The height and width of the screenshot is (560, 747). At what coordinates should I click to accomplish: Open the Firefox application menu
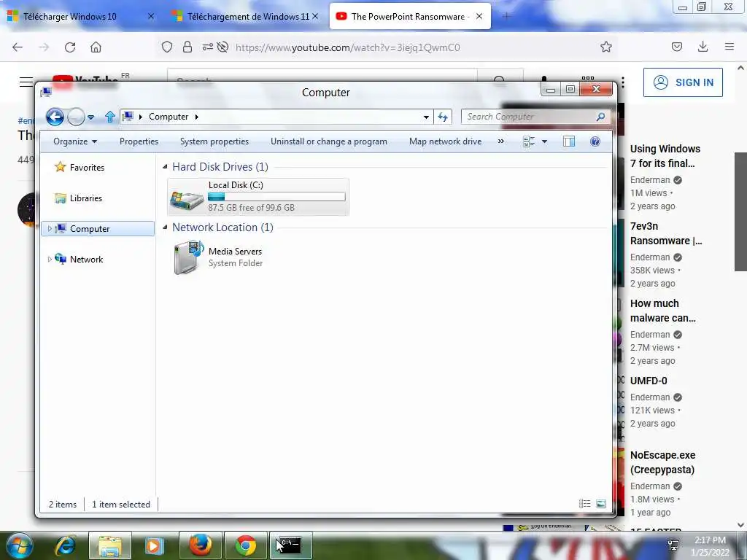[x=729, y=47]
